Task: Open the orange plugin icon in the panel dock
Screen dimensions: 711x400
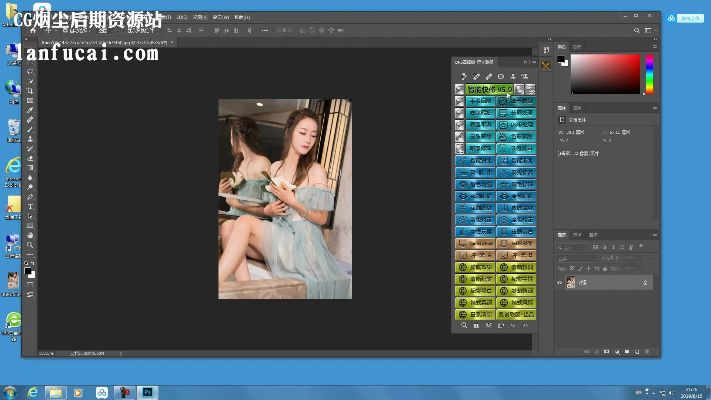Action: (x=546, y=65)
